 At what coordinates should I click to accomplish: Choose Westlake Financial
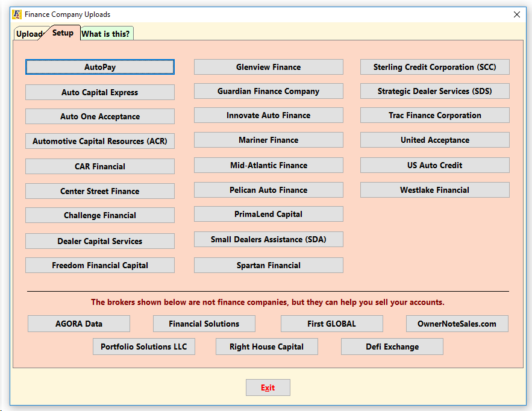(435, 190)
